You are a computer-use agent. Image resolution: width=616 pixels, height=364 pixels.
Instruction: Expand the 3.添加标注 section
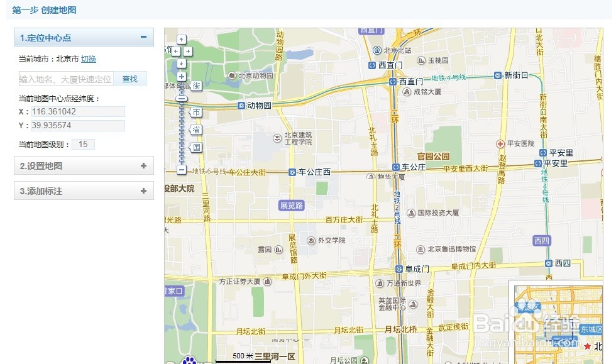[x=84, y=190]
